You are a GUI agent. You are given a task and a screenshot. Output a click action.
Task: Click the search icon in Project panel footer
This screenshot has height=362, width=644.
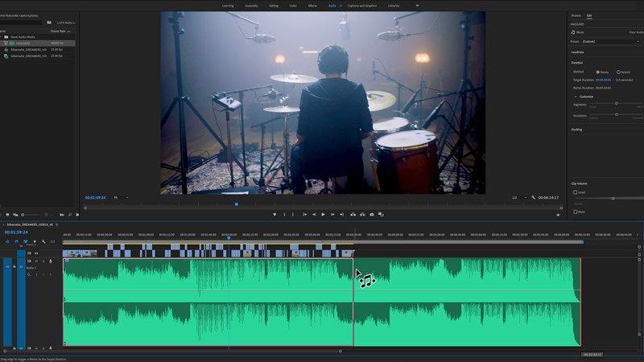(x=70, y=215)
